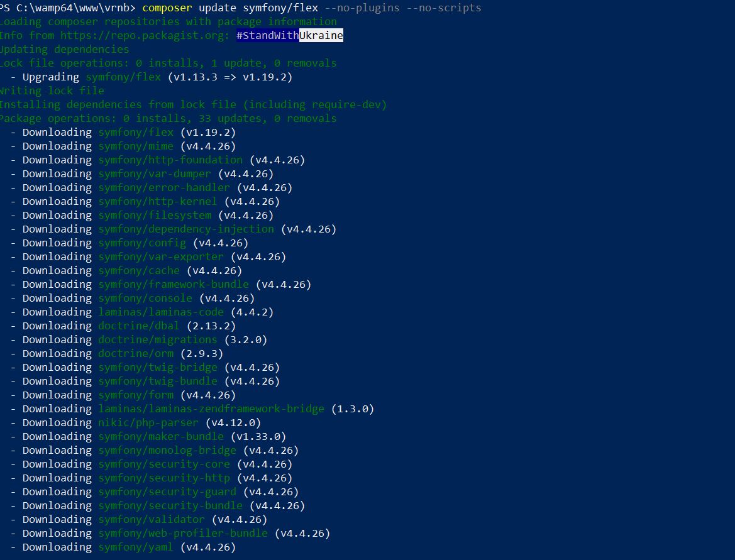The width and height of the screenshot is (735, 560).
Task: Click version '(v1.33.0)' of maker-bundle
Action: tap(258, 436)
